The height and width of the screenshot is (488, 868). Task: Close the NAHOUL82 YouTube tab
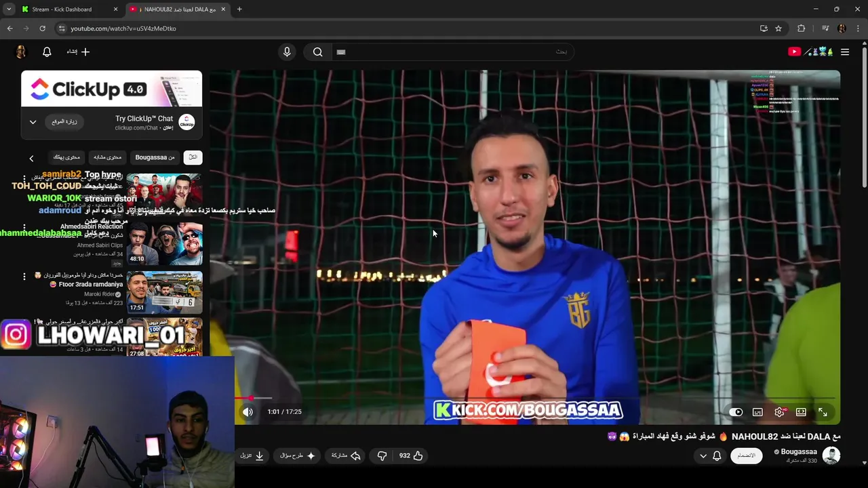222,9
